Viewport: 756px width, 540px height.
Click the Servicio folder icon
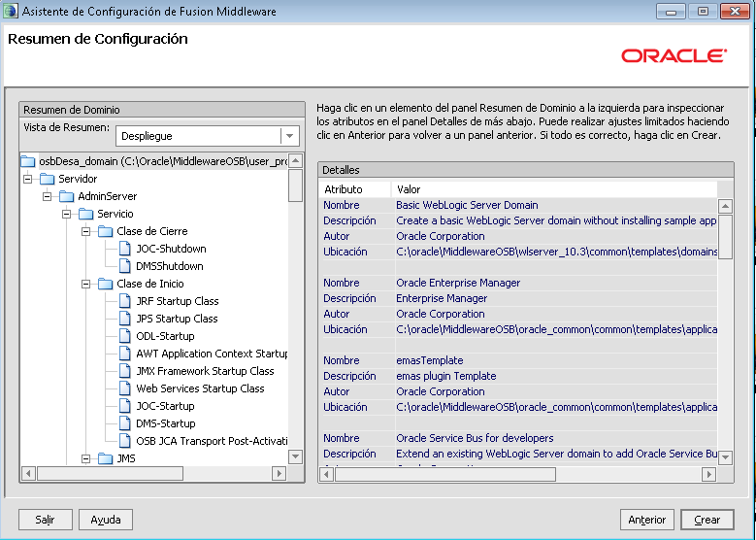pyautogui.click(x=85, y=214)
